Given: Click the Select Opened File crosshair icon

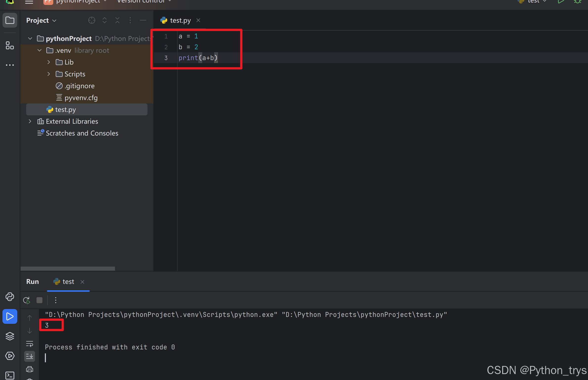Looking at the screenshot, I should point(92,20).
